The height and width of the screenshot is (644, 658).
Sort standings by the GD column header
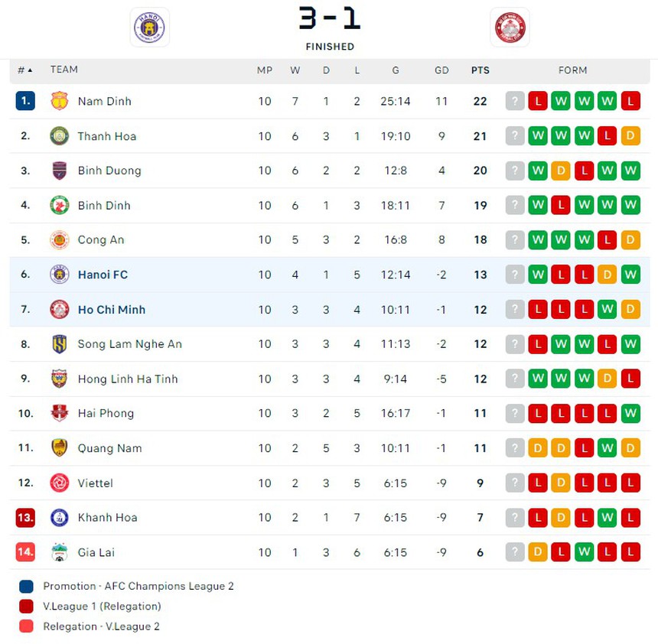[x=441, y=70]
